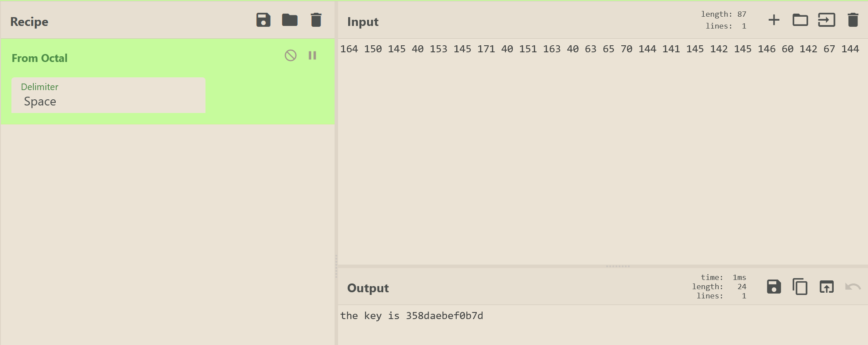
Task: Replace input with output
Action: (x=826, y=287)
